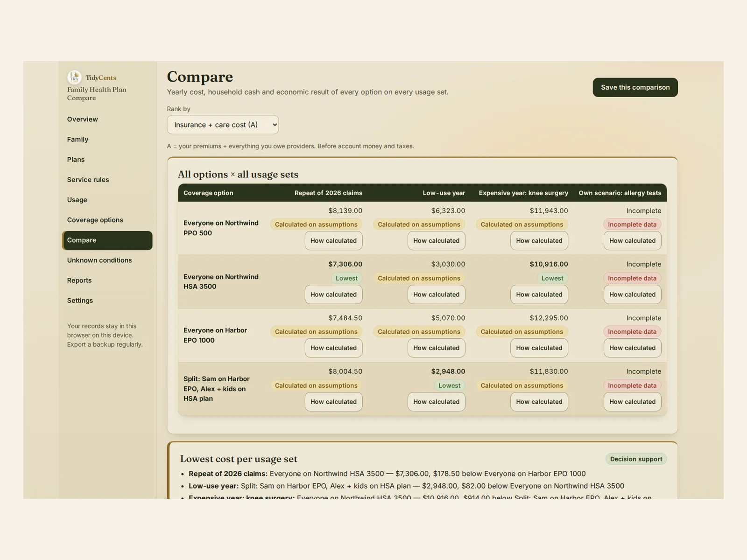Open Service rules in sidebar
Image resolution: width=747 pixels, height=560 pixels.
107,180
